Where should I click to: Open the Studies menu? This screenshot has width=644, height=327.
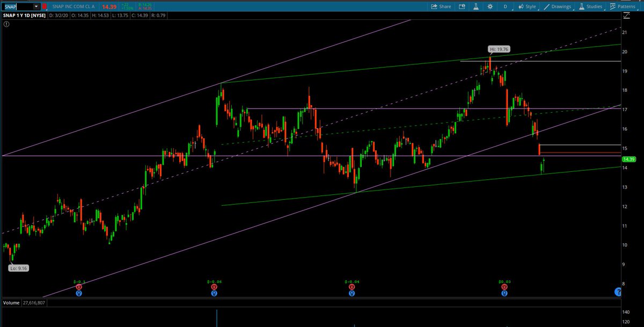[591, 6]
